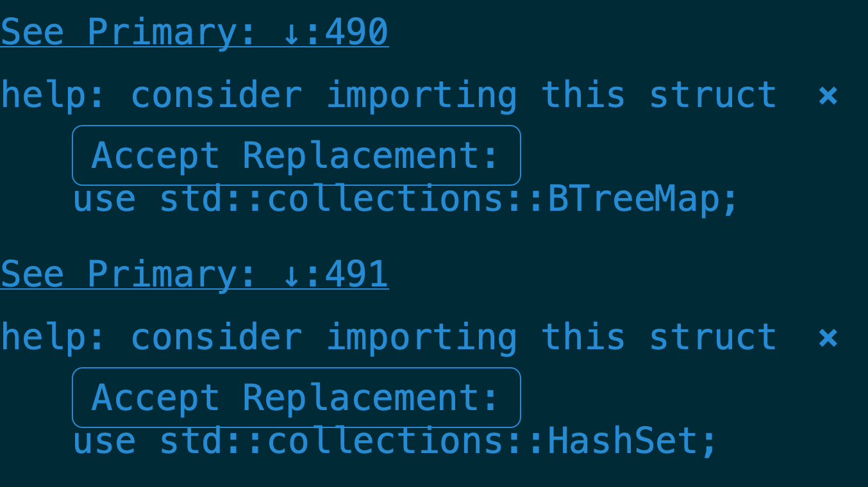Dismiss the HashSet import help message
The image size is (868, 487).
828,338
